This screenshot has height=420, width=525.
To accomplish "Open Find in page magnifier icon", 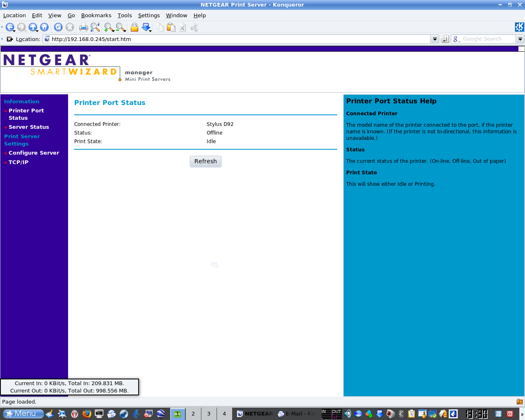I will coord(95,27).
